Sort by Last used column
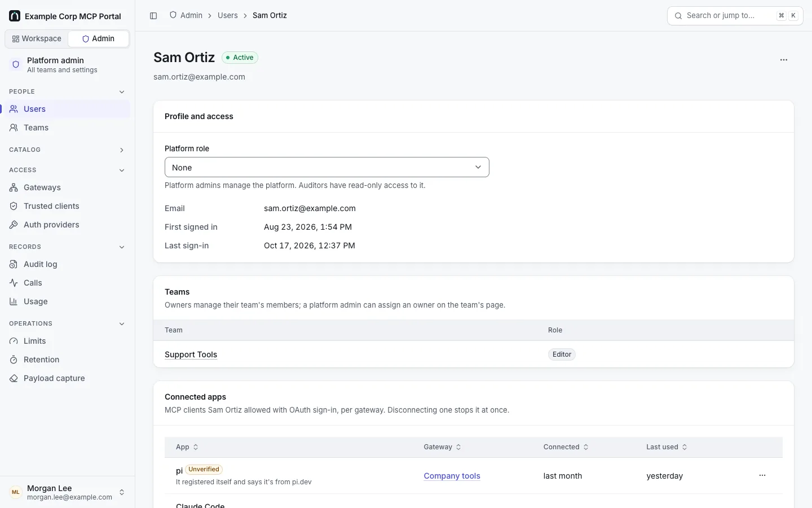Viewport: 812px width, 508px height. pyautogui.click(x=667, y=447)
